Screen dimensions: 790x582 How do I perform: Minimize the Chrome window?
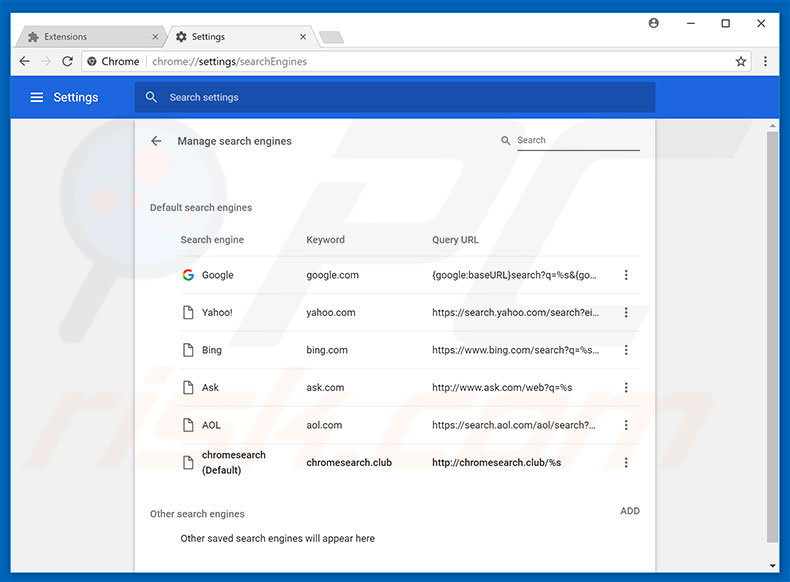(691, 23)
